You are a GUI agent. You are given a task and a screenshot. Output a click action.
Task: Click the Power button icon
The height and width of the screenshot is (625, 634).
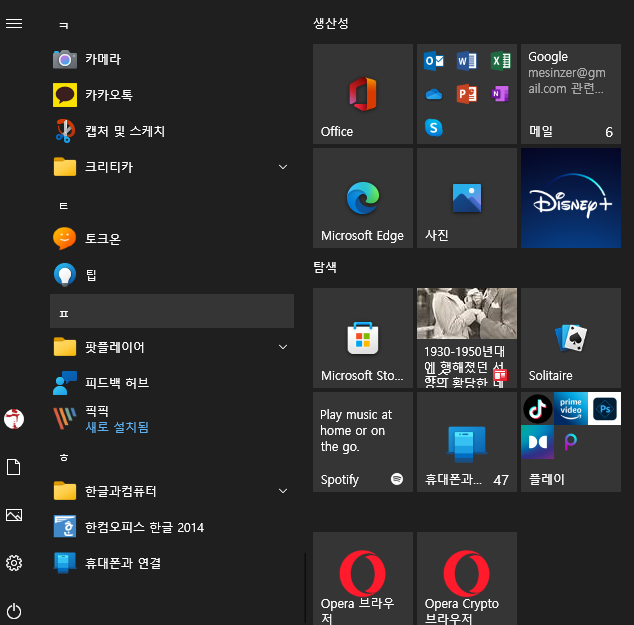(x=14, y=611)
